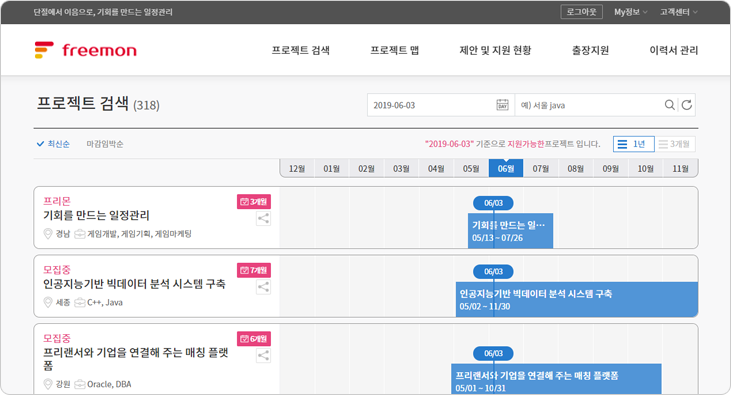Click the 3개월 duration badge
The height and width of the screenshot is (395, 731).
pyautogui.click(x=254, y=201)
